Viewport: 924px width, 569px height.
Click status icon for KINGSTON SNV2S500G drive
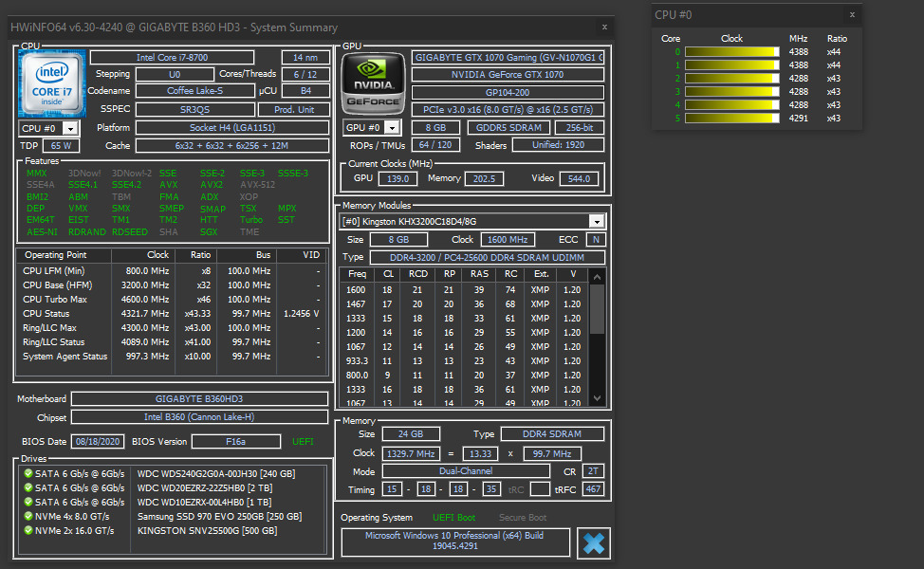pos(28,531)
